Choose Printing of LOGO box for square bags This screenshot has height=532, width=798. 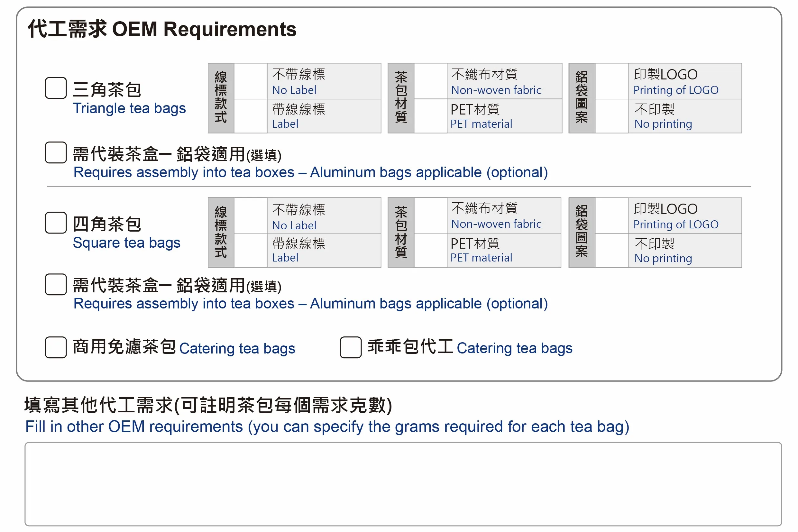coord(612,216)
